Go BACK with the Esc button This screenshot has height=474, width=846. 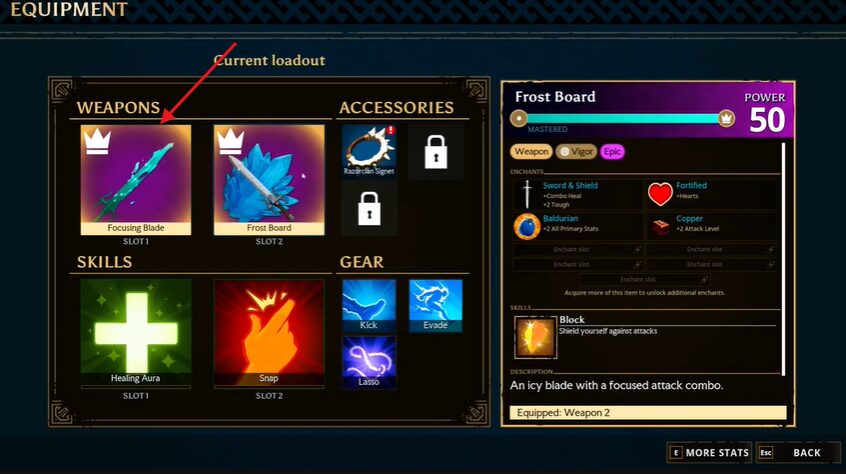tap(797, 453)
